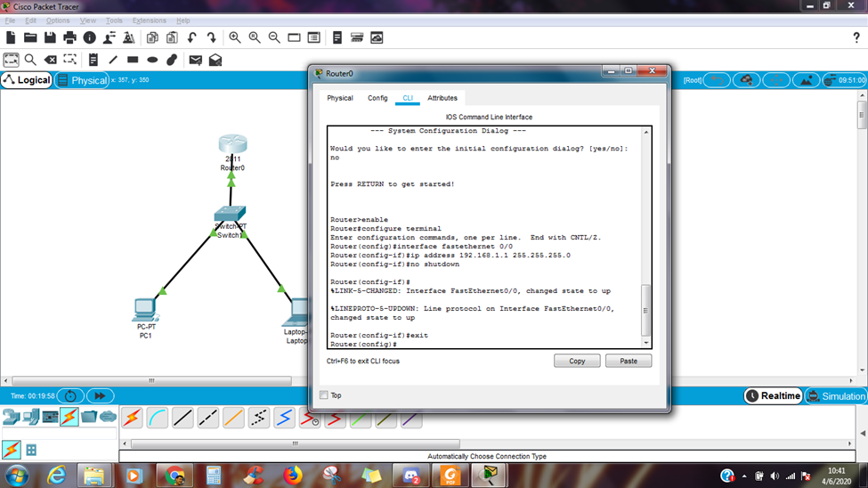Open the Physical tab in Router0
This screenshot has height=488, width=868.
pyautogui.click(x=340, y=98)
